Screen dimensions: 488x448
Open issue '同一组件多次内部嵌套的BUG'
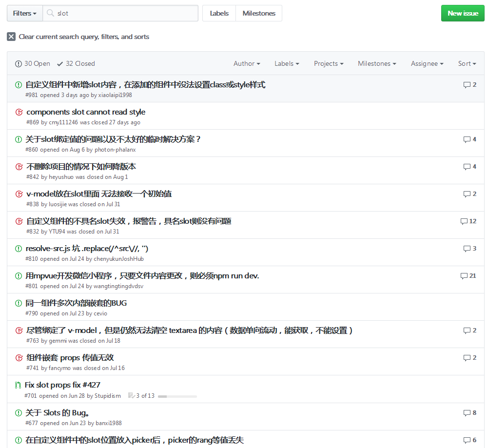tap(76, 303)
